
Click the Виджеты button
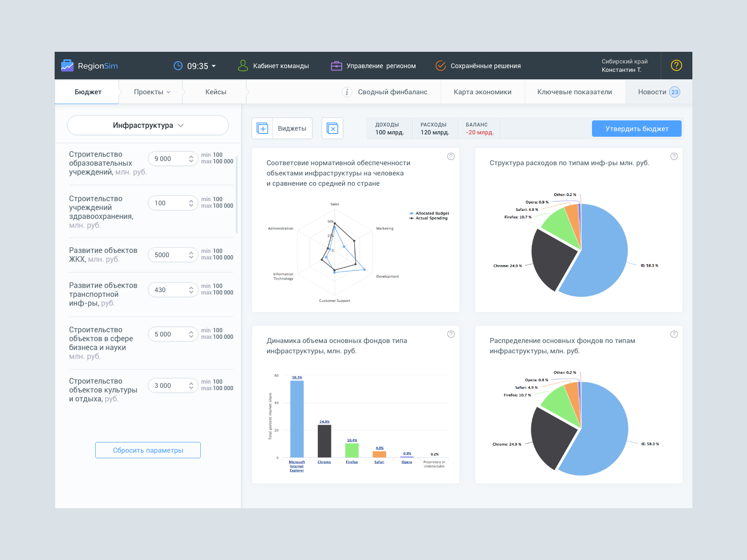(292, 128)
